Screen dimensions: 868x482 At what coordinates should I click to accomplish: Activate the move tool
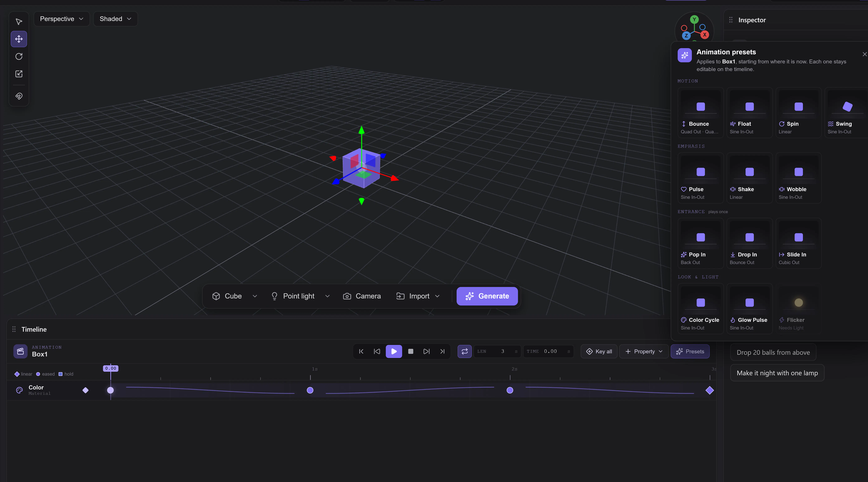[19, 39]
